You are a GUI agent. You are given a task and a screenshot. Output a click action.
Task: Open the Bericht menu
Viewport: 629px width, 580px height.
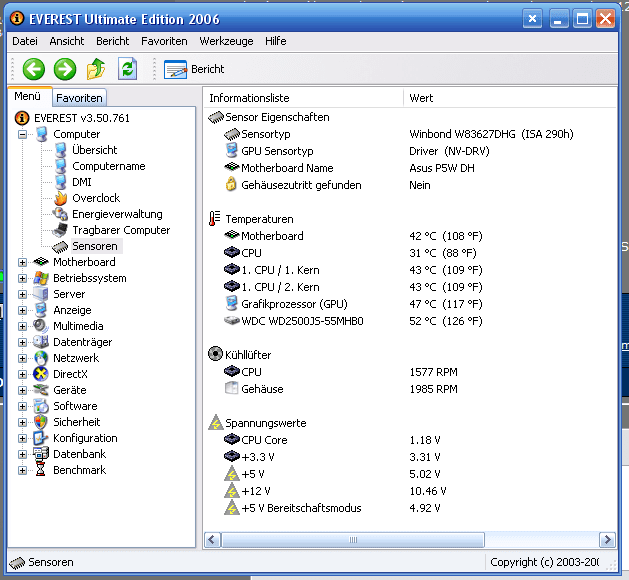(x=112, y=41)
